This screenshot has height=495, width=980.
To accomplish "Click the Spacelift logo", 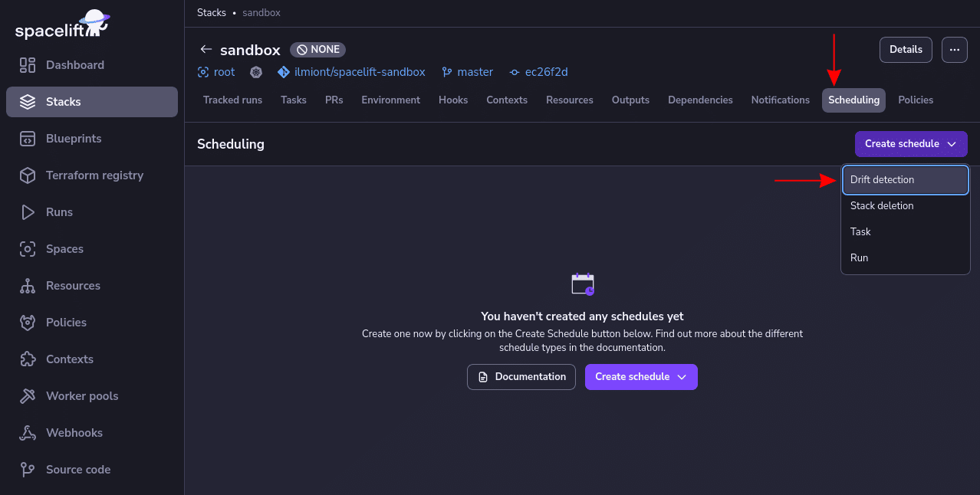I will click(62, 25).
